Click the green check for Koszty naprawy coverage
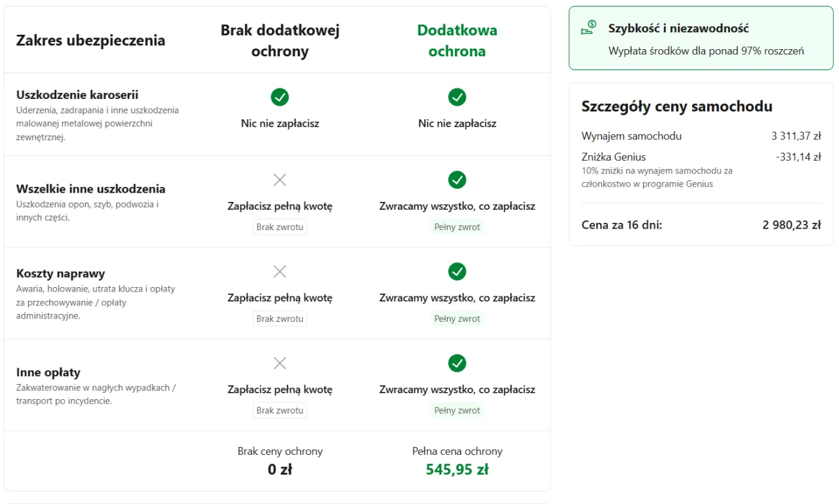Image resolution: width=839 pixels, height=504 pixels. 457,271
